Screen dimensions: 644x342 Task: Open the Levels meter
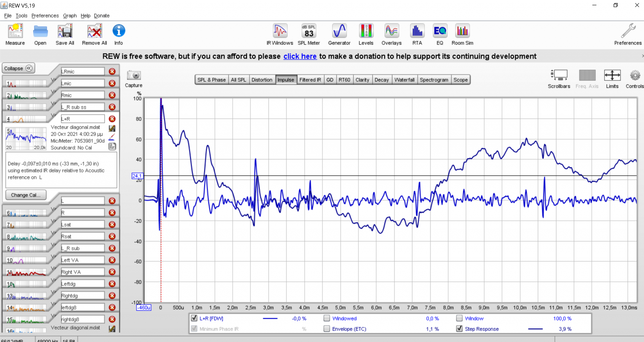(366, 34)
